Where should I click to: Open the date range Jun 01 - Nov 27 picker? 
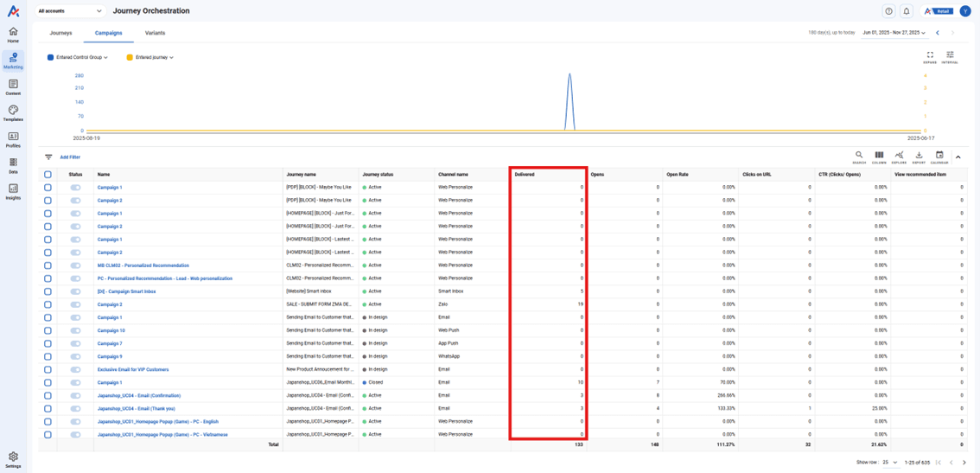point(894,33)
